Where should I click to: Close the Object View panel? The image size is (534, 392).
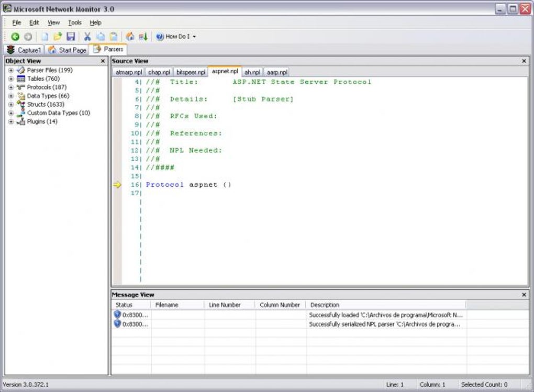tap(103, 61)
